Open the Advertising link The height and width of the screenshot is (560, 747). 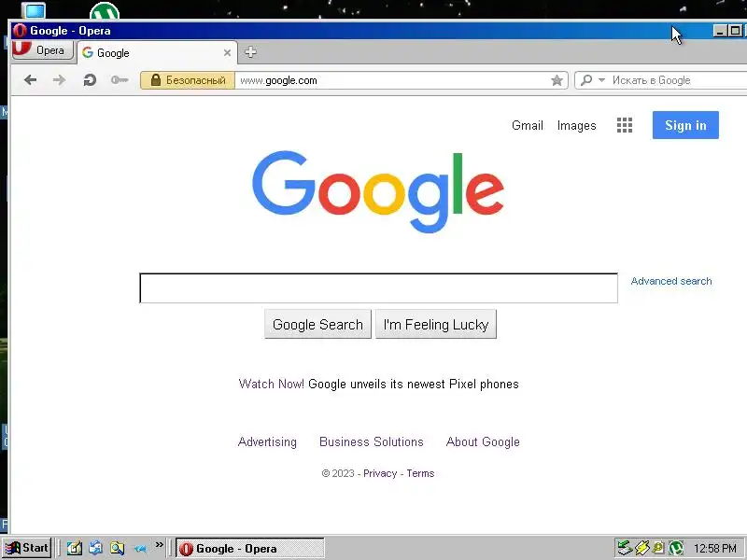(267, 441)
